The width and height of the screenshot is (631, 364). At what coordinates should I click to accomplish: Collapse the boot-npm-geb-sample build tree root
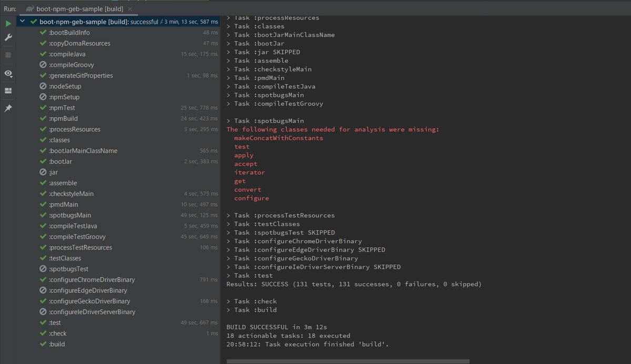tap(23, 22)
